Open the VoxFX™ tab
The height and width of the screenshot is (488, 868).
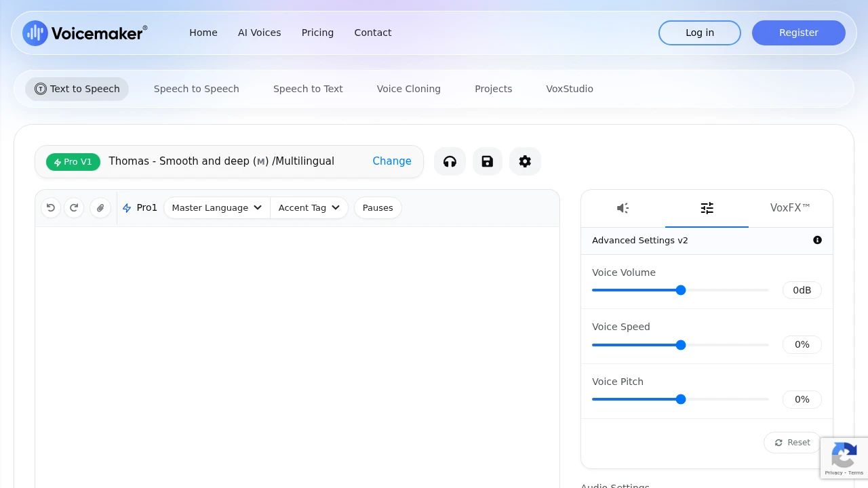coord(790,208)
